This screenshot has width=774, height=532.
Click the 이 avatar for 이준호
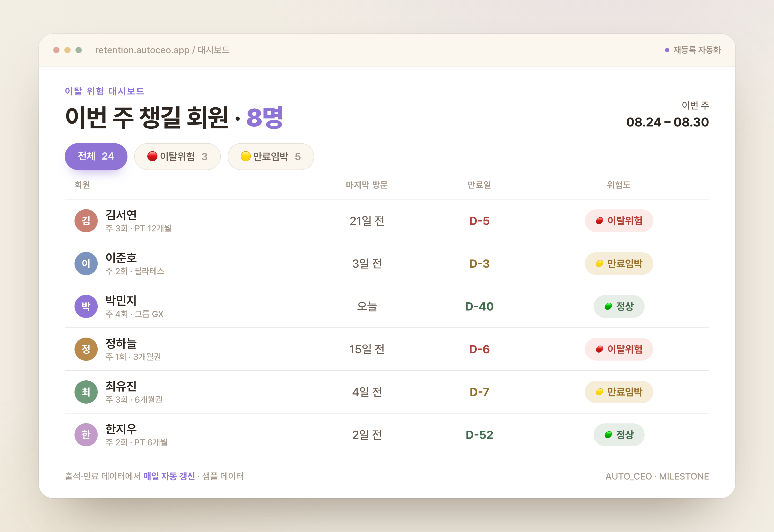(x=86, y=263)
